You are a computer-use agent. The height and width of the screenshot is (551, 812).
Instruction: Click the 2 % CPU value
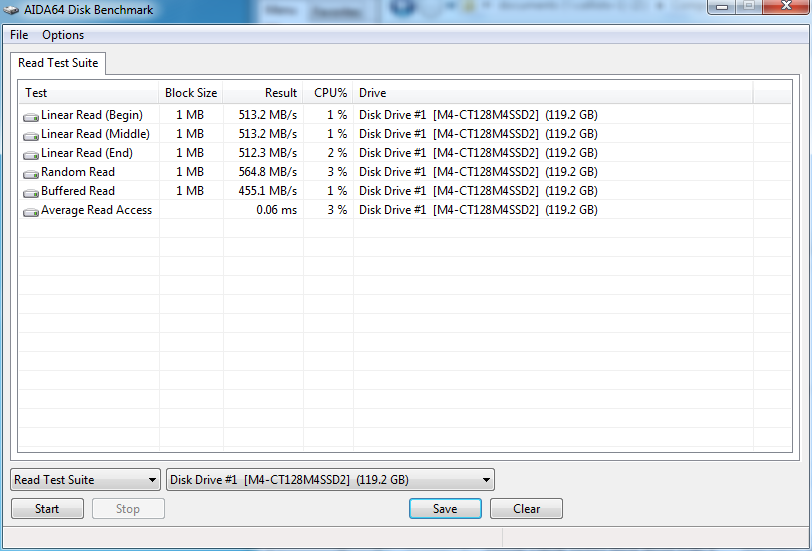[337, 153]
